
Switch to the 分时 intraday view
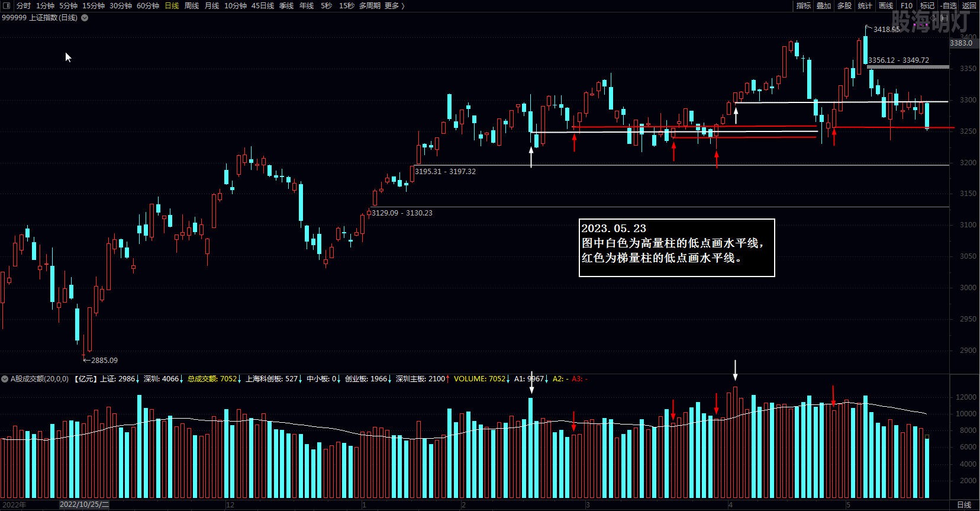[x=24, y=5]
